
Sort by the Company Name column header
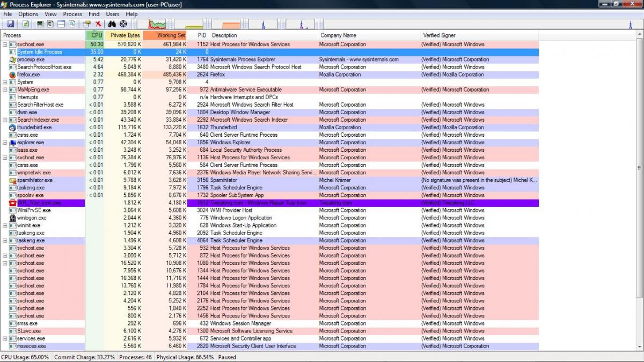pyautogui.click(x=369, y=35)
